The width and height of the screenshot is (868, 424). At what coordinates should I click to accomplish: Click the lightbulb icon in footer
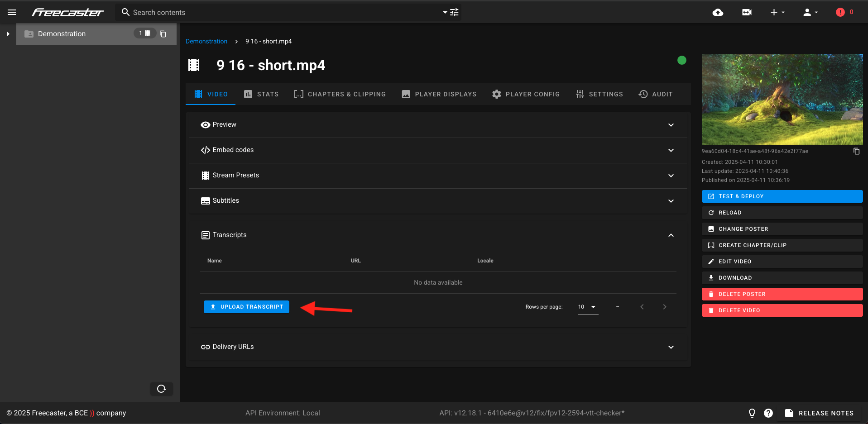click(x=752, y=413)
